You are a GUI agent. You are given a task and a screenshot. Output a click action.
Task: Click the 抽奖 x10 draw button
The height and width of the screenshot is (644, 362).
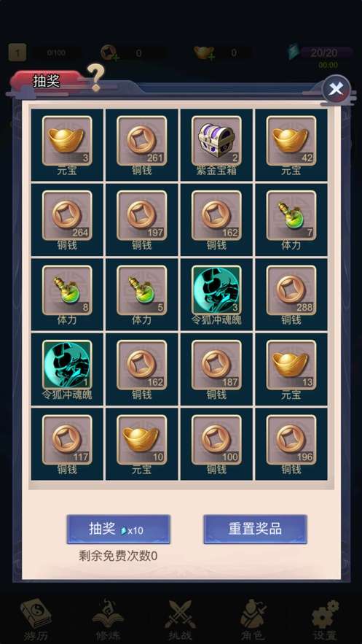pos(119,529)
